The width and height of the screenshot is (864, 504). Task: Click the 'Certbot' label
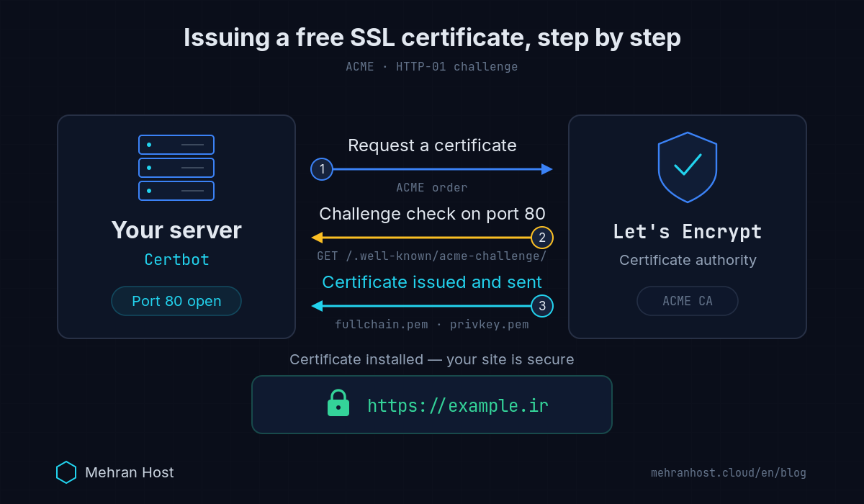[176, 260]
